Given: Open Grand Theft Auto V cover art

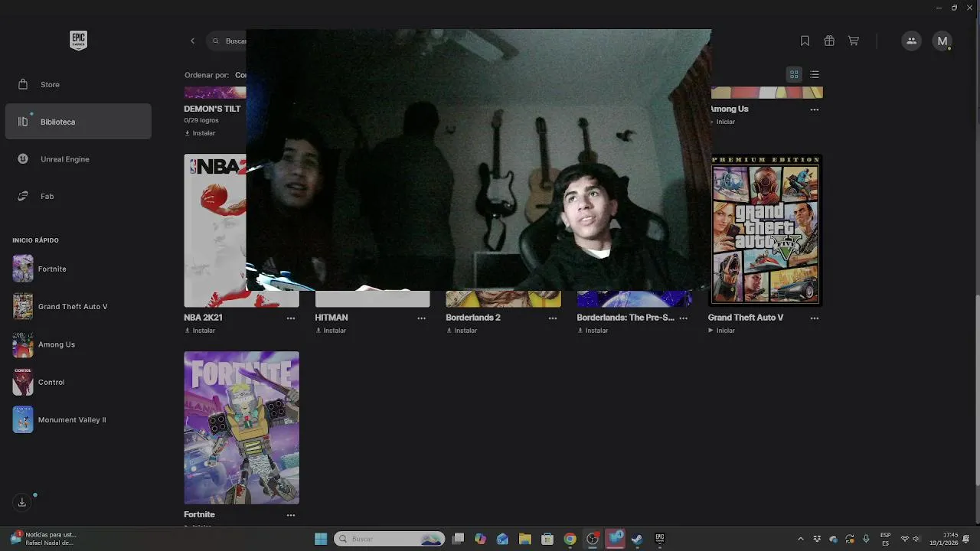Looking at the screenshot, I should [x=766, y=230].
